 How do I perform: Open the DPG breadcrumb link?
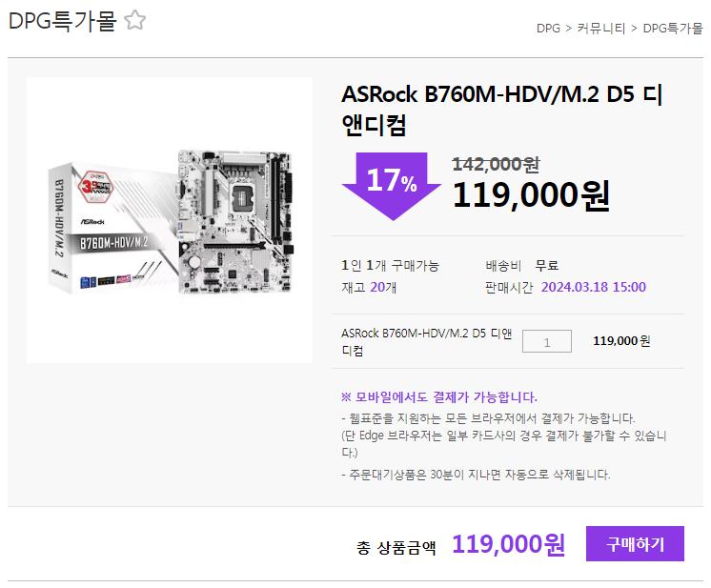pos(548,28)
